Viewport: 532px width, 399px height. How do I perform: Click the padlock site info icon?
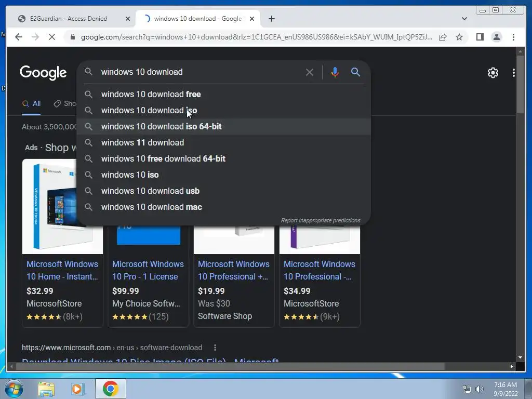(x=72, y=37)
